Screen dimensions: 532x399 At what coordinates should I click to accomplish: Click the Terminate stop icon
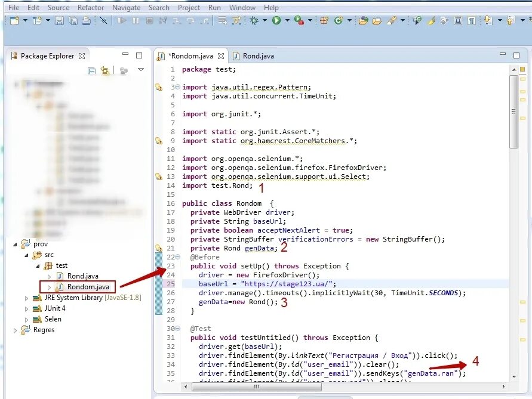coord(149,21)
